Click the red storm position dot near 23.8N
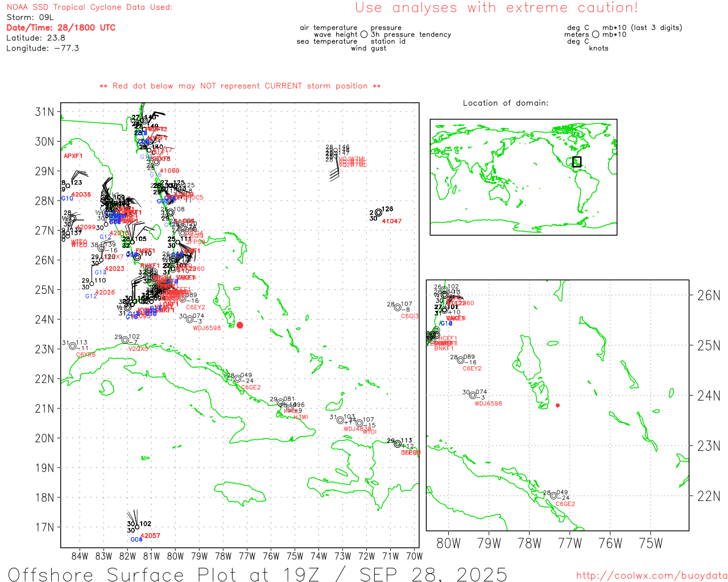Image resolution: width=728 pixels, height=582 pixels. (239, 325)
